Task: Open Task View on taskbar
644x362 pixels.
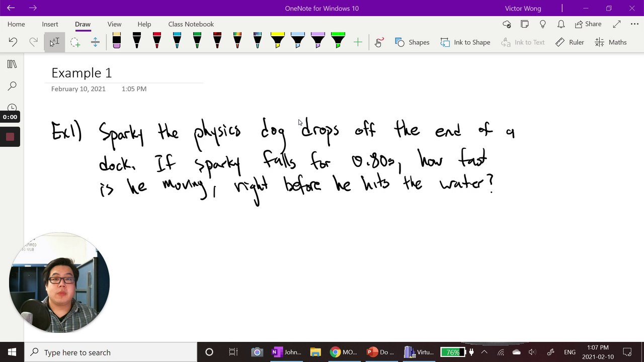Action: tap(233, 352)
